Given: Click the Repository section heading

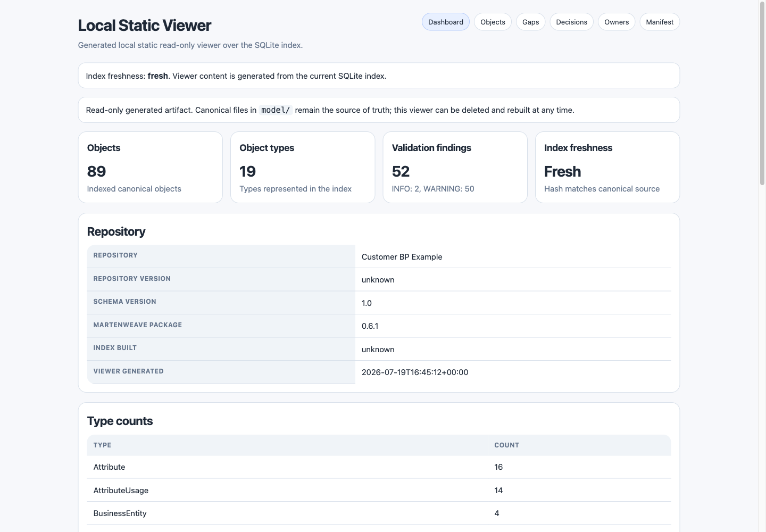Looking at the screenshot, I should 116,231.
